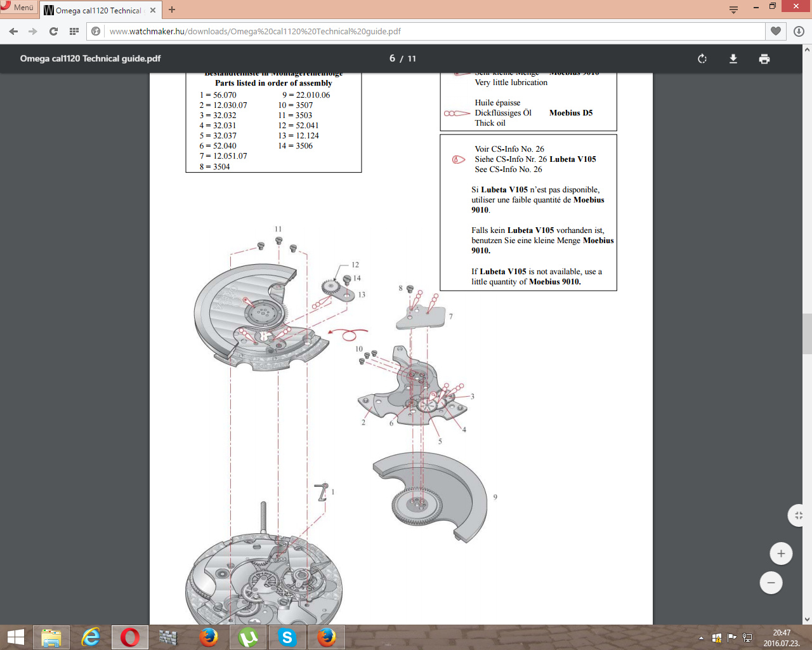
Task: Print the PDF document
Action: (x=764, y=58)
